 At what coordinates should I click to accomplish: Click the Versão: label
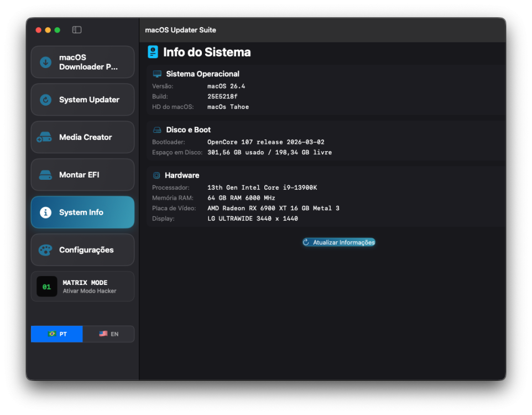point(163,86)
